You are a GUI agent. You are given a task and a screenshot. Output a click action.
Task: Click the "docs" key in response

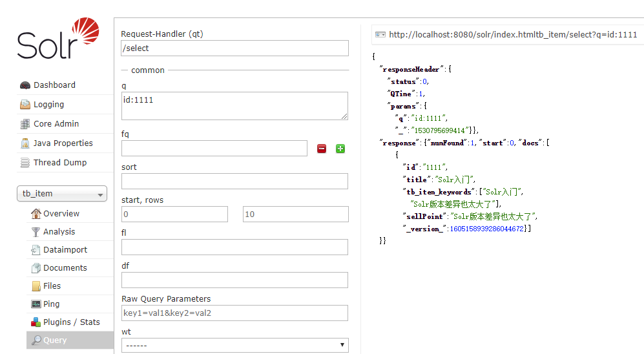530,143
